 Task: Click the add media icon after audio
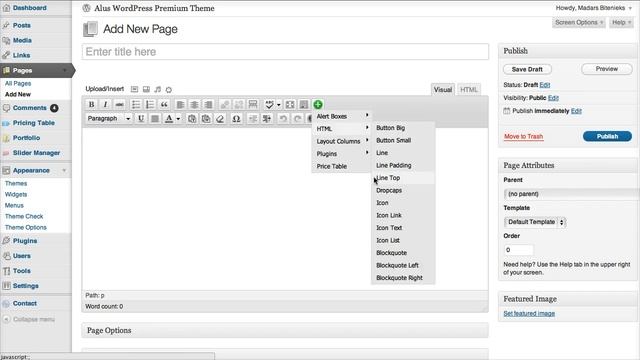coord(169,89)
